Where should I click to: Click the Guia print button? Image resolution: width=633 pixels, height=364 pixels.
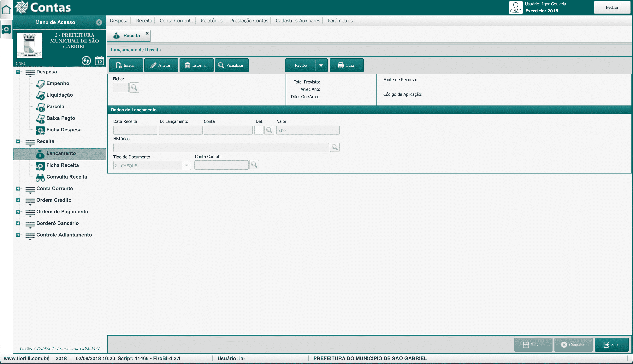pyautogui.click(x=346, y=65)
